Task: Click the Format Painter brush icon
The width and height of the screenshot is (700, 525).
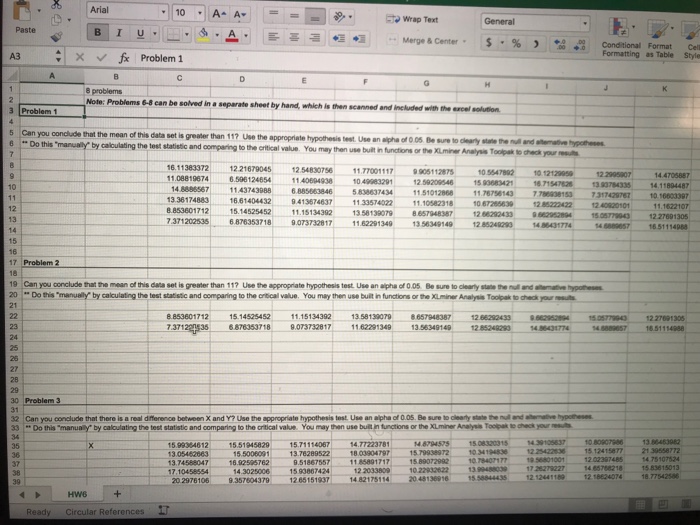Action: tap(57, 37)
